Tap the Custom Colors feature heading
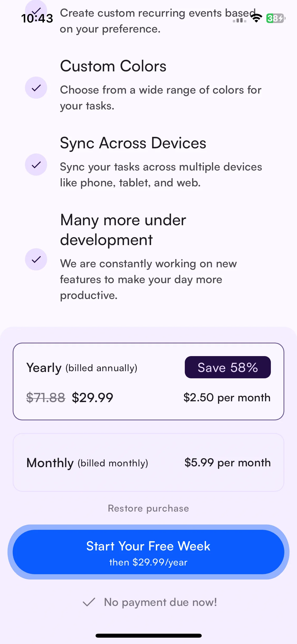The width and height of the screenshot is (297, 644). click(113, 66)
